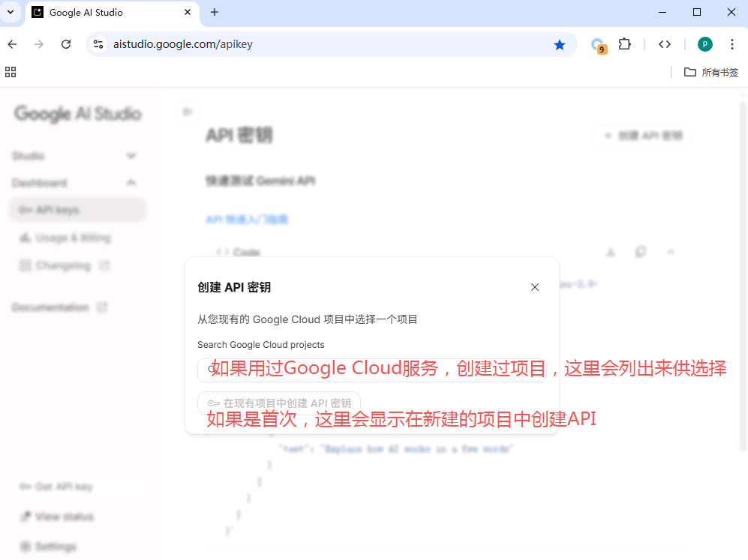Open the Extensions puzzle menu
This screenshot has height=560, width=748.
(624, 44)
